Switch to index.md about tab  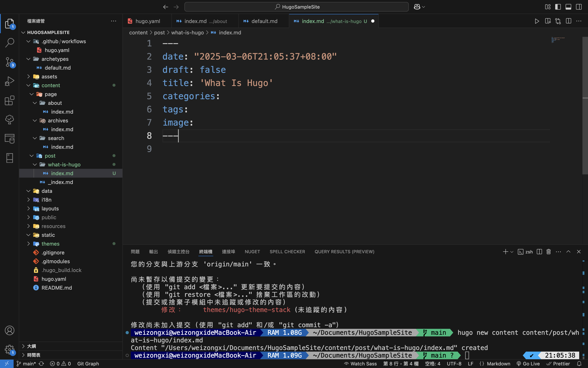pyautogui.click(x=205, y=21)
